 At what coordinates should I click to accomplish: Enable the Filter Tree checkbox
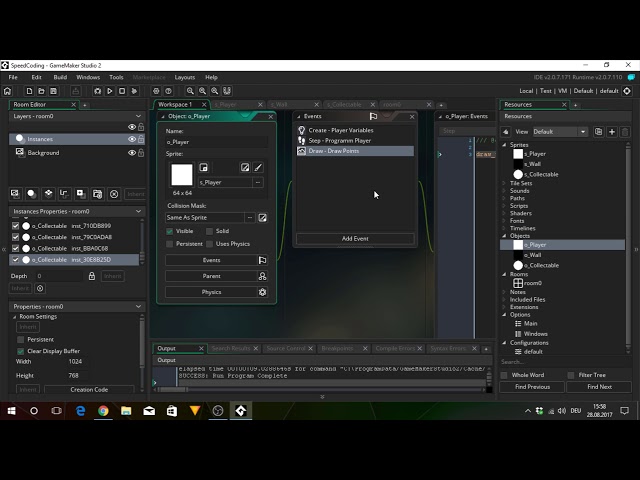click(571, 375)
